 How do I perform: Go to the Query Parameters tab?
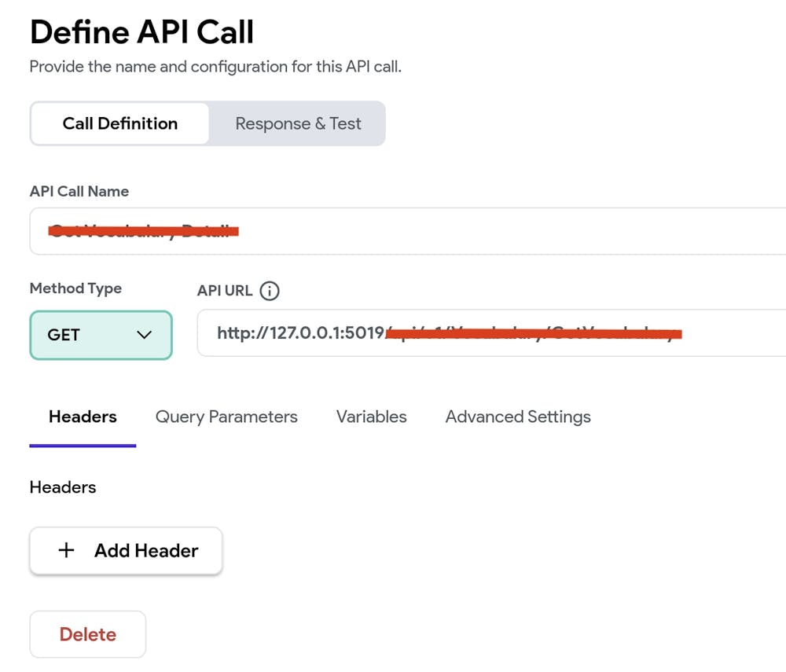point(226,417)
